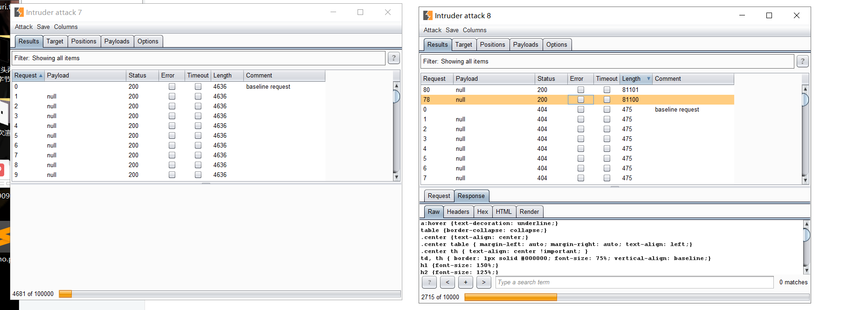Toggle the Timeout checkbox for baseline request in attack 7

(x=198, y=86)
